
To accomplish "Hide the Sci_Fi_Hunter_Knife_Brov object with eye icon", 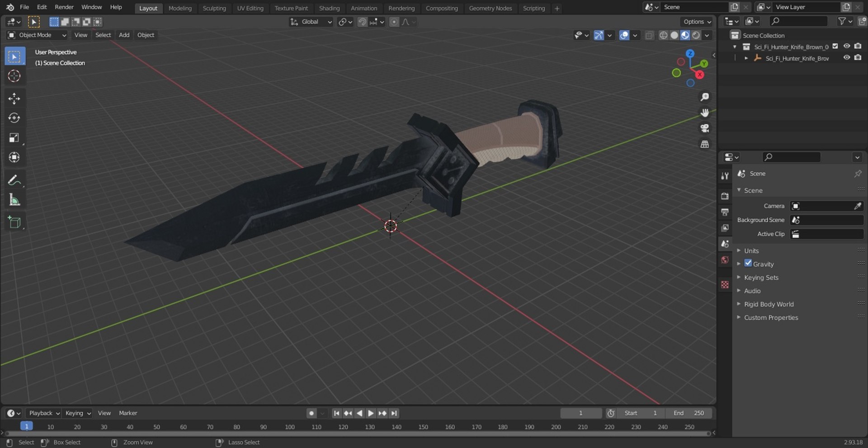I will tap(847, 57).
